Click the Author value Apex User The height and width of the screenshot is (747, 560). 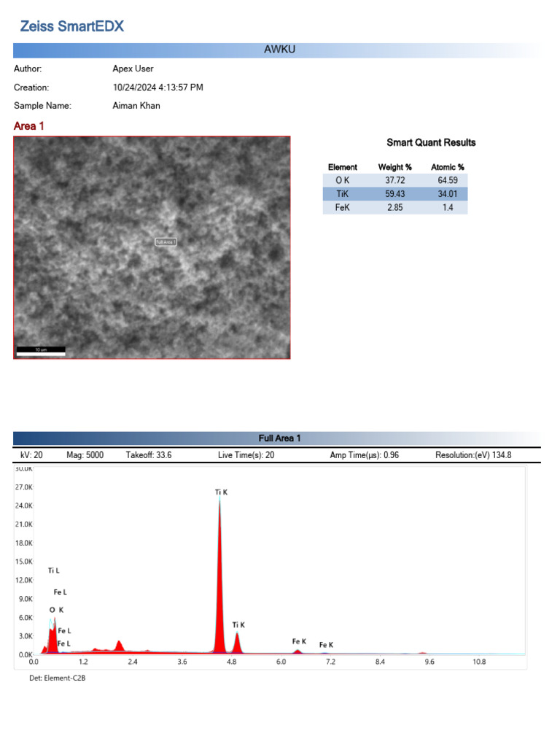(133, 69)
